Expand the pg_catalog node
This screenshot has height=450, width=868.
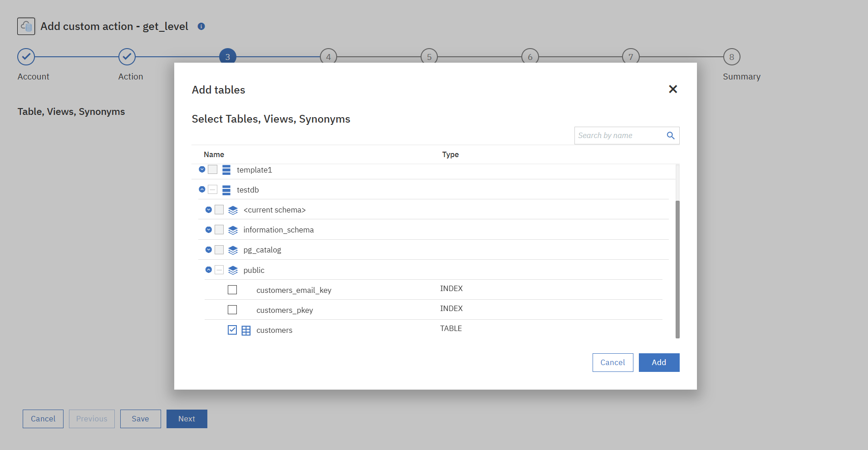pyautogui.click(x=209, y=249)
